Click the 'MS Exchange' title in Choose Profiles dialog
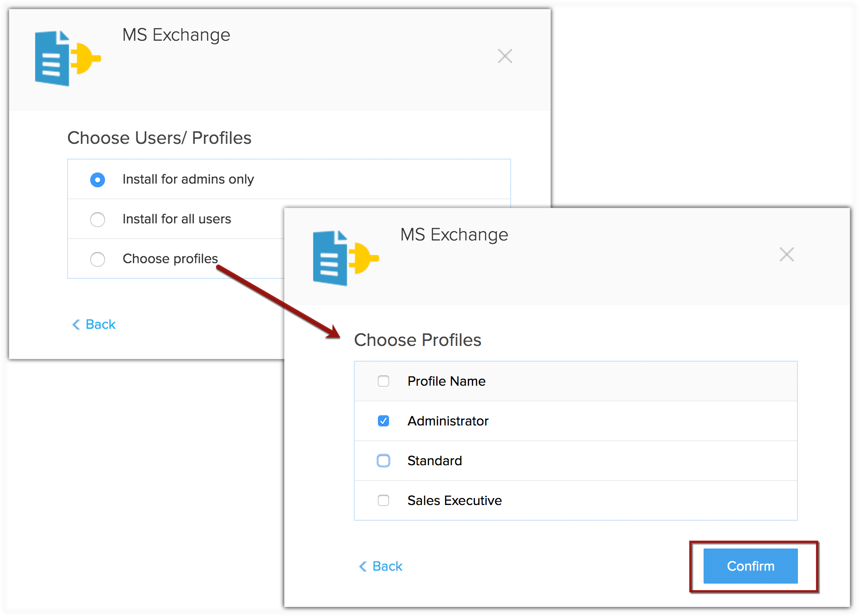859x616 pixels. (454, 234)
